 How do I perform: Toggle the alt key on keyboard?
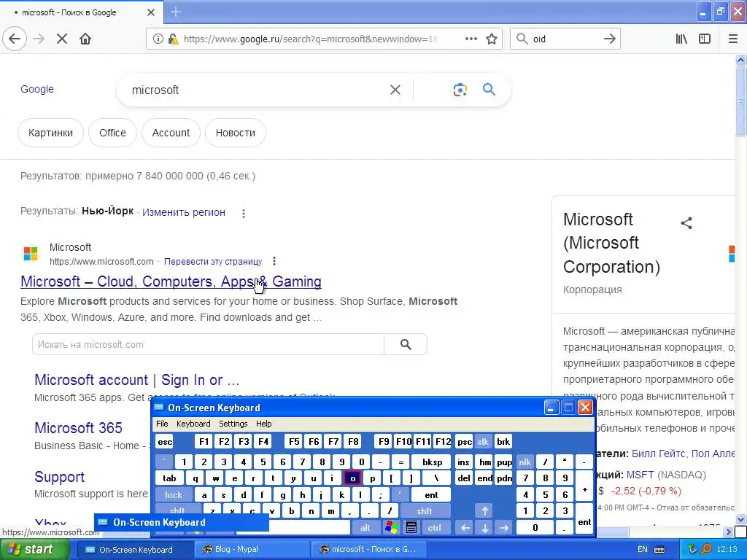[x=365, y=528]
